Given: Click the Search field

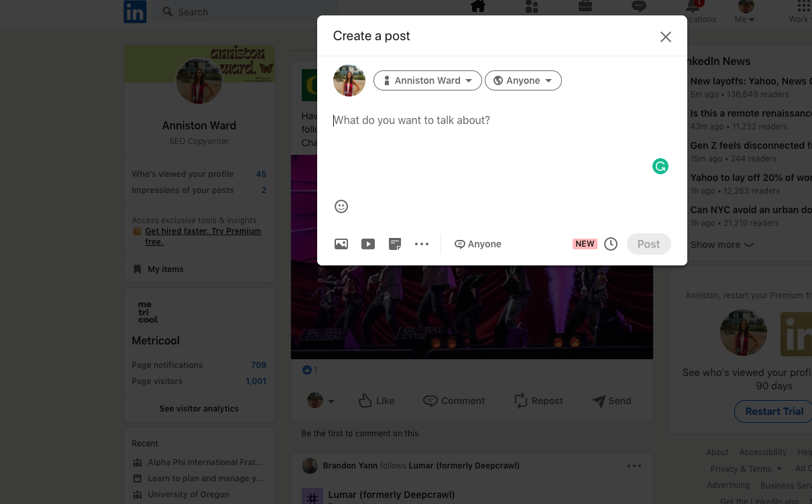Looking at the screenshot, I should click(x=245, y=12).
